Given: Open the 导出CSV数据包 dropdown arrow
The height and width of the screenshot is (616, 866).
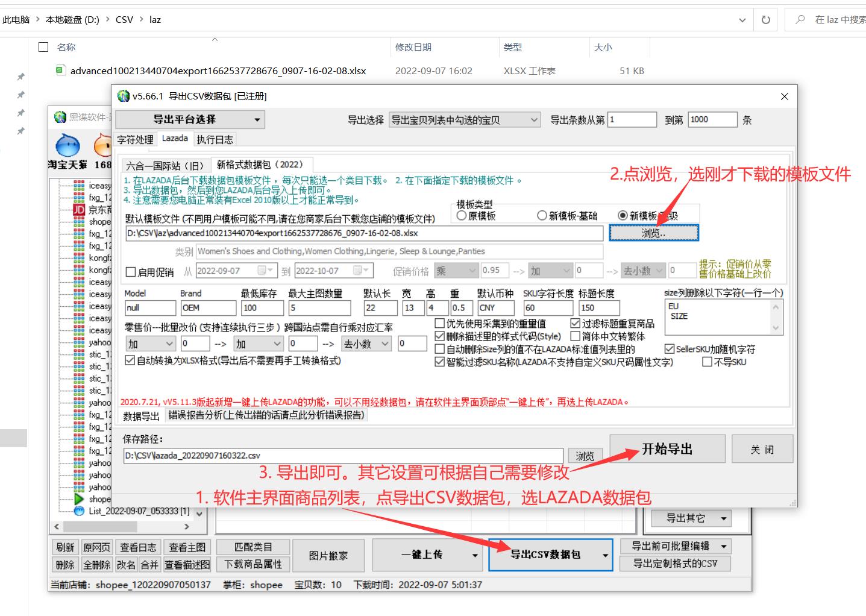Looking at the screenshot, I should pos(605,555).
